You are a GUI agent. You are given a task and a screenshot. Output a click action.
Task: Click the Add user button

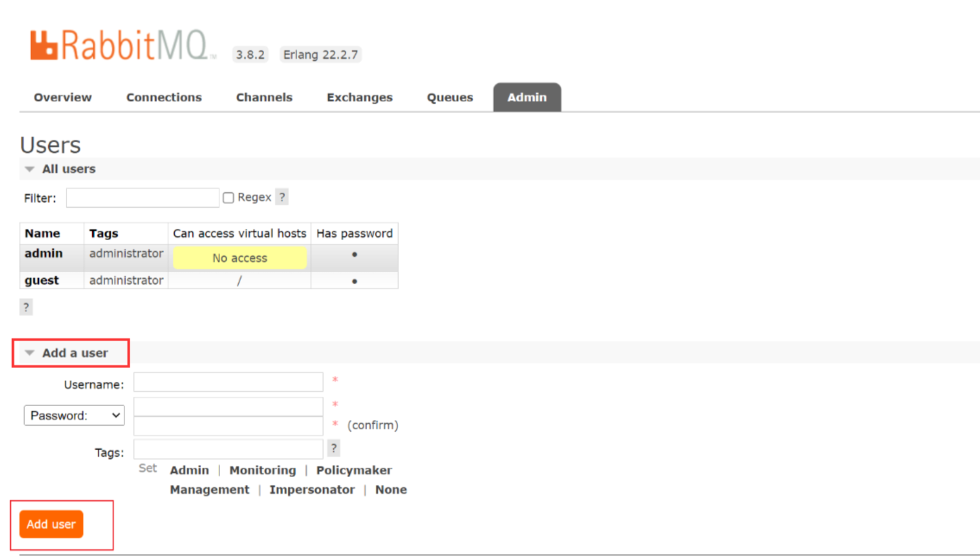click(51, 524)
